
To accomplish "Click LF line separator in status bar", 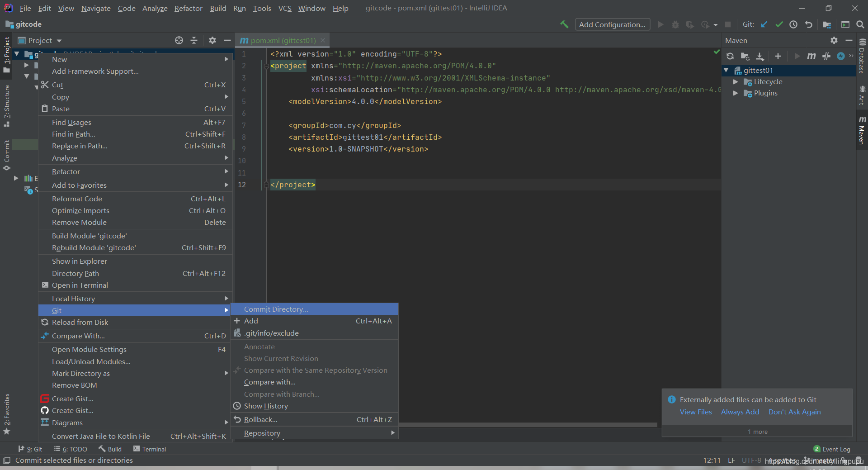I will pyautogui.click(x=731, y=460).
